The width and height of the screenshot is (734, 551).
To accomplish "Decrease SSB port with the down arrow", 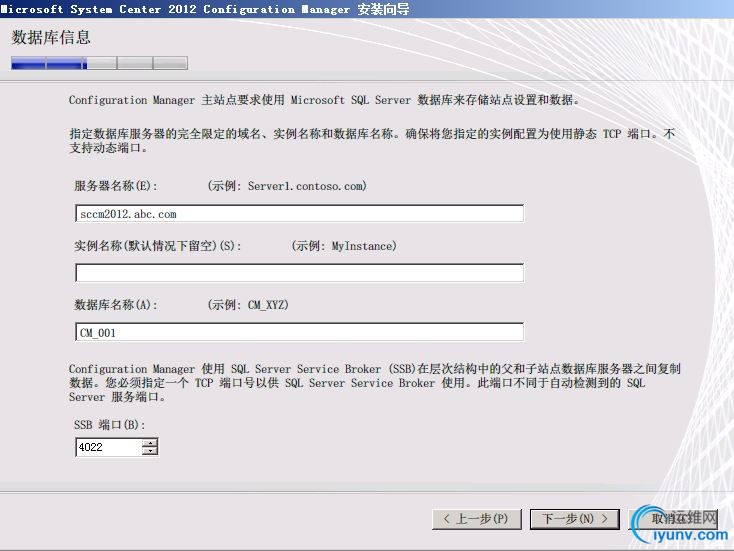I will (x=150, y=452).
